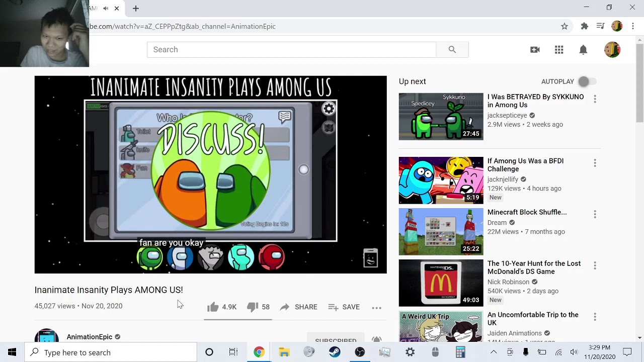Screen dimensions: 644x362
Task: Click the browser address bar URL
Action: (x=183, y=26)
